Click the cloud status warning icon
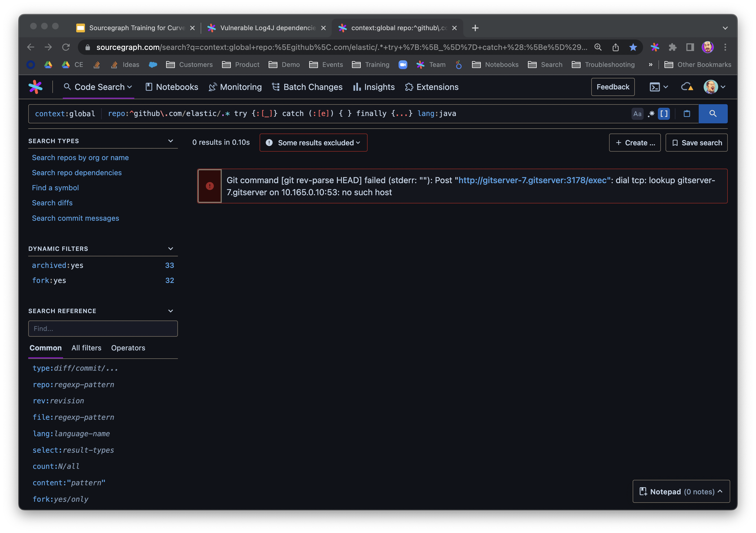Screen dimensions: 756x533 [687, 87]
